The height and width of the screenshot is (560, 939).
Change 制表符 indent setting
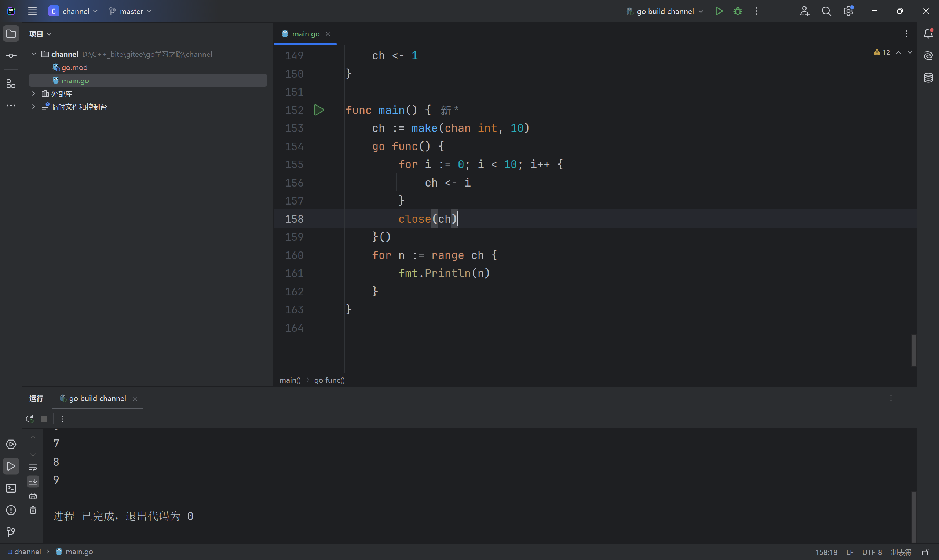[901, 552]
